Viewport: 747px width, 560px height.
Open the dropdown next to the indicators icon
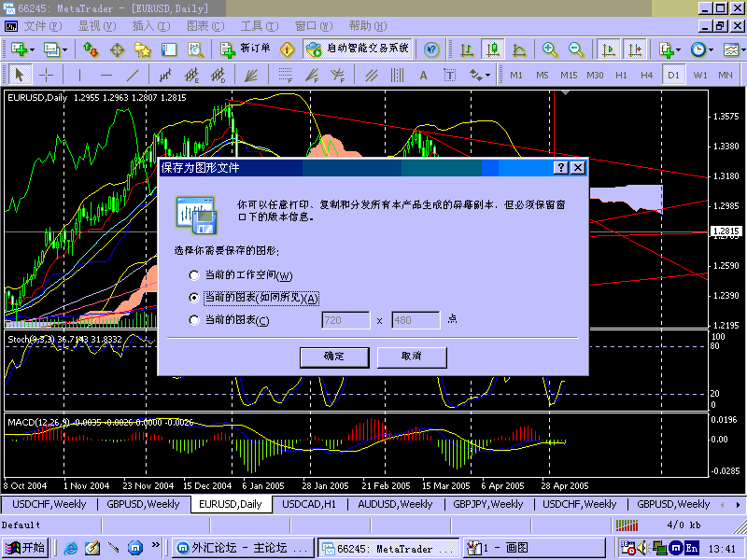tap(744, 49)
